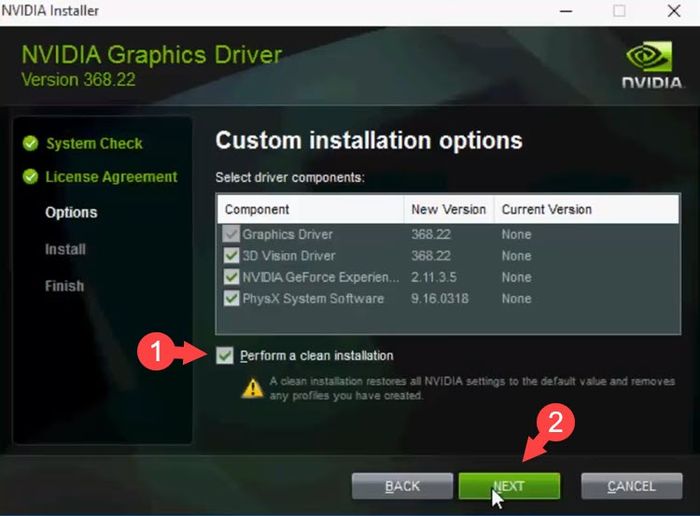Click None in the PhysX System Software row
Screen dimensions: 700x516
517,299
